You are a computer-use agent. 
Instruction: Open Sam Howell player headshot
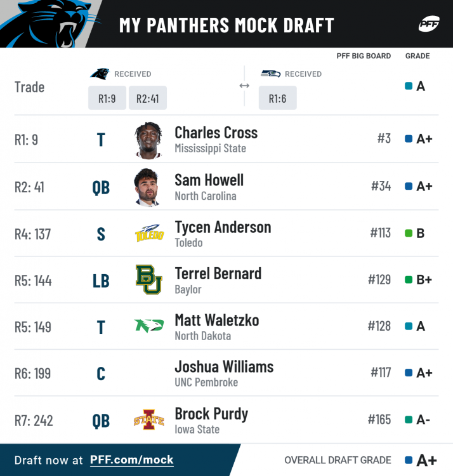(x=149, y=187)
